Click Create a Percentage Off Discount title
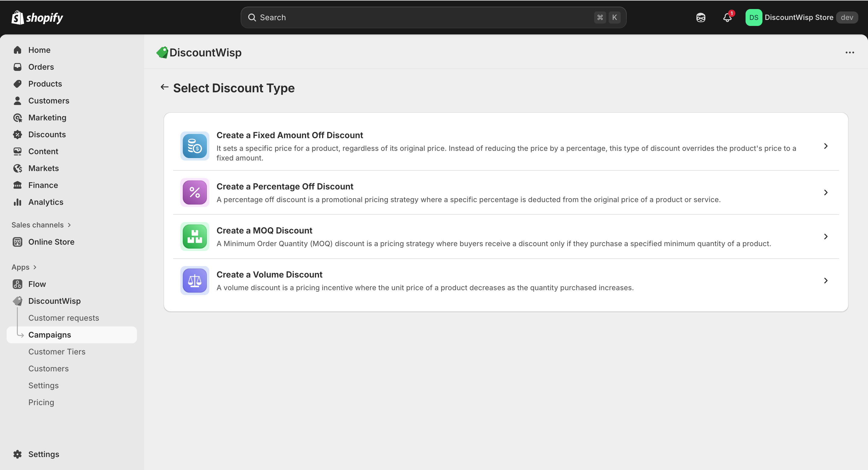The image size is (868, 470). [x=284, y=186]
